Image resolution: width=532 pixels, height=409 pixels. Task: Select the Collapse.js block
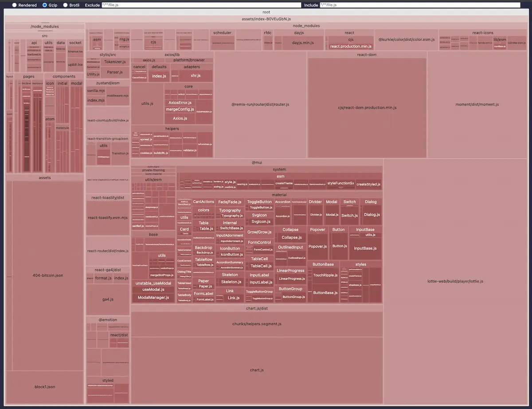pos(291,237)
